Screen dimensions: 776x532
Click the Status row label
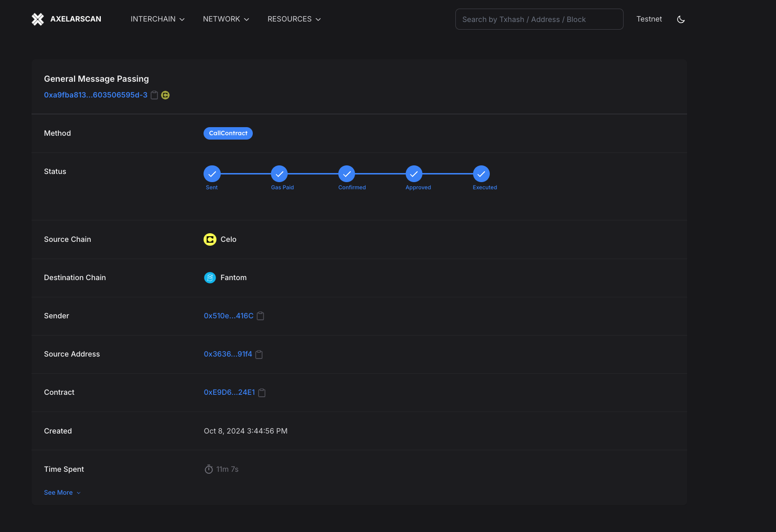(55, 172)
